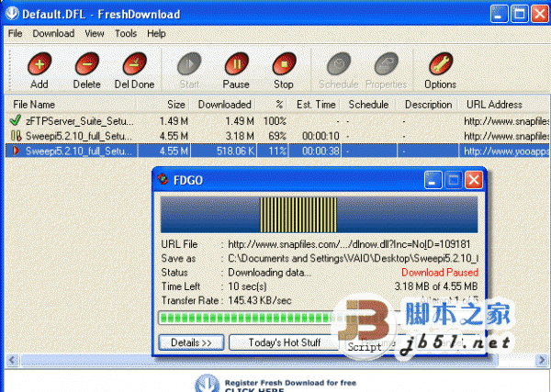Click the FDGO window title icon
The width and height of the screenshot is (551, 392).
tap(163, 179)
